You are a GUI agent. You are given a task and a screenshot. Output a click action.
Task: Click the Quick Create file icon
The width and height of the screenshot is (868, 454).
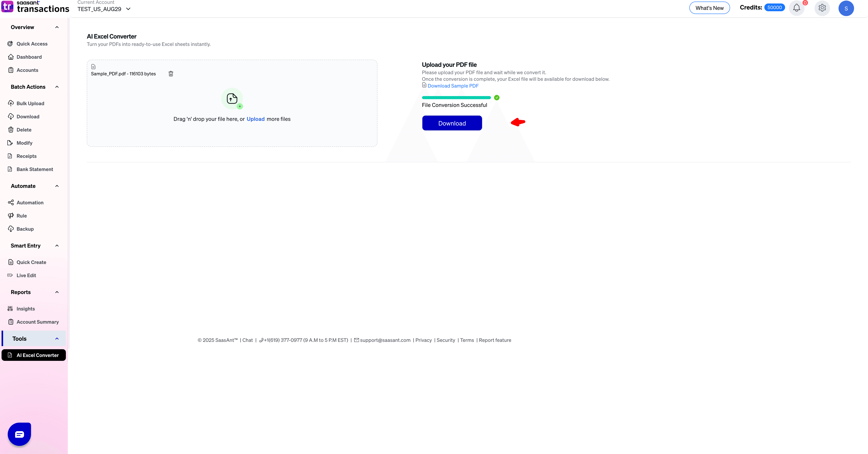[10, 262]
